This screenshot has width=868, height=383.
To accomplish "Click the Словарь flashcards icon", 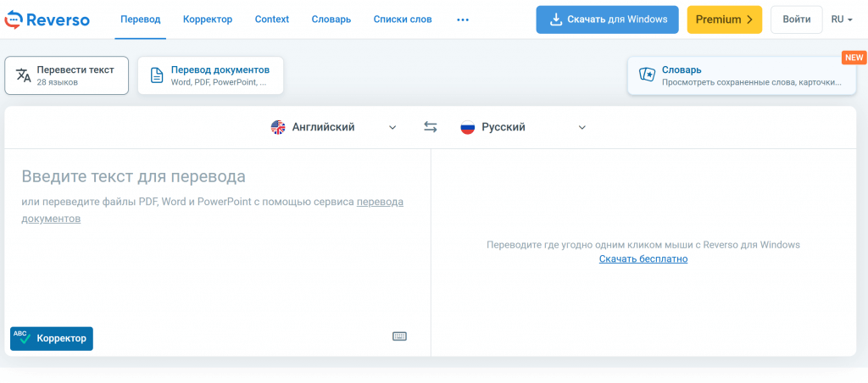I will [x=647, y=75].
